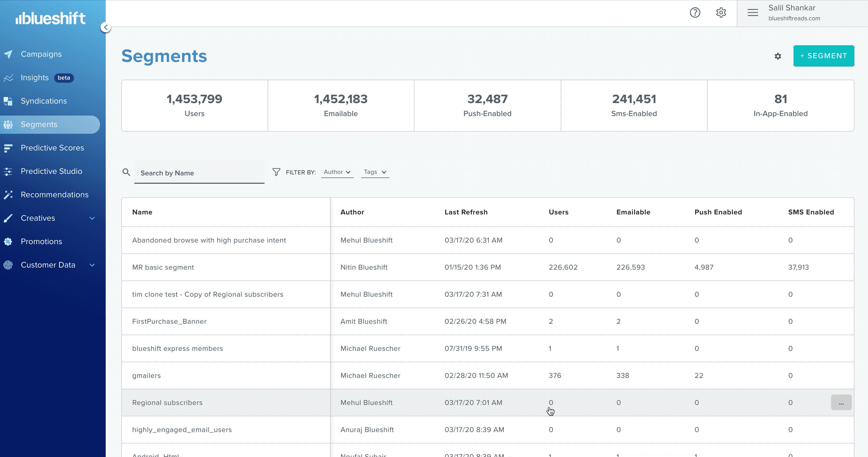Click the Users column header
This screenshot has height=457, width=868.
click(558, 212)
